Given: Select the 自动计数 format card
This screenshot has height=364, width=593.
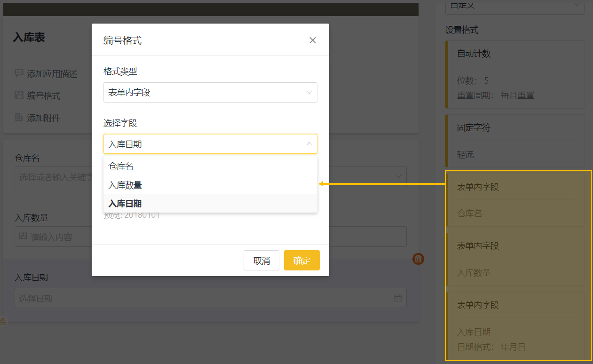Looking at the screenshot, I should point(515,74).
